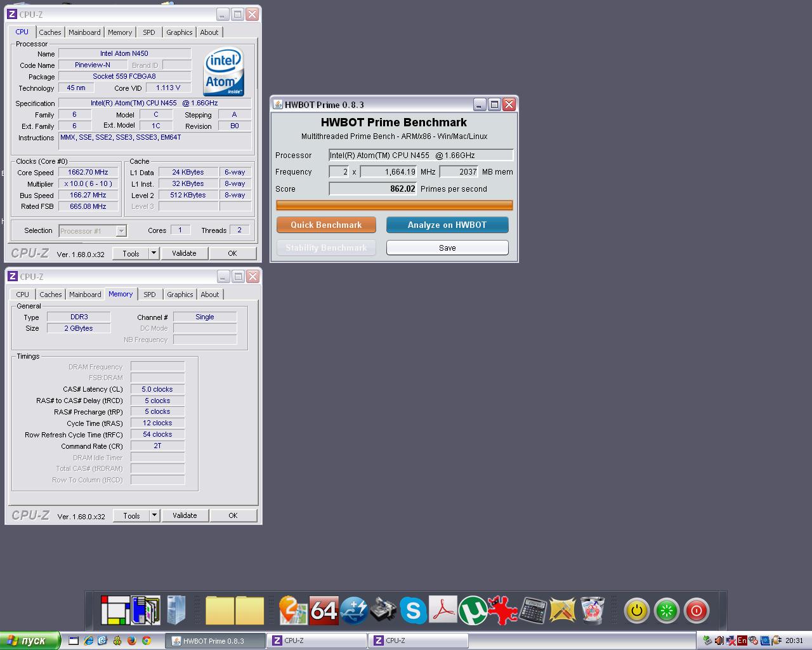Click the Multiplier x 10.0 value
Screen dimensions: 812x650
coord(88,183)
